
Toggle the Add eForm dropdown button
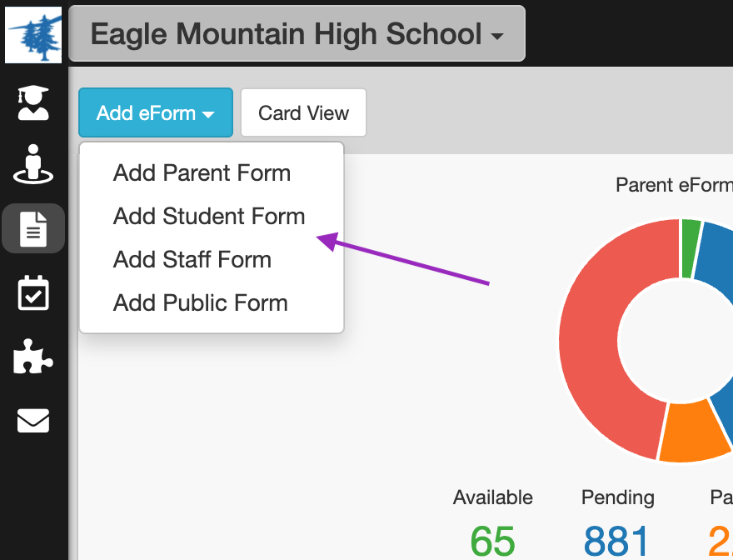click(x=155, y=113)
